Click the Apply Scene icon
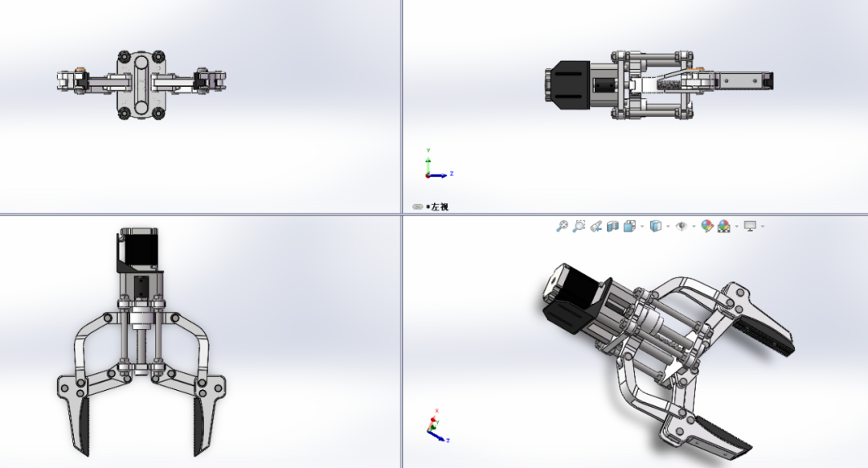This screenshot has height=468, width=868. pyautogui.click(x=724, y=226)
